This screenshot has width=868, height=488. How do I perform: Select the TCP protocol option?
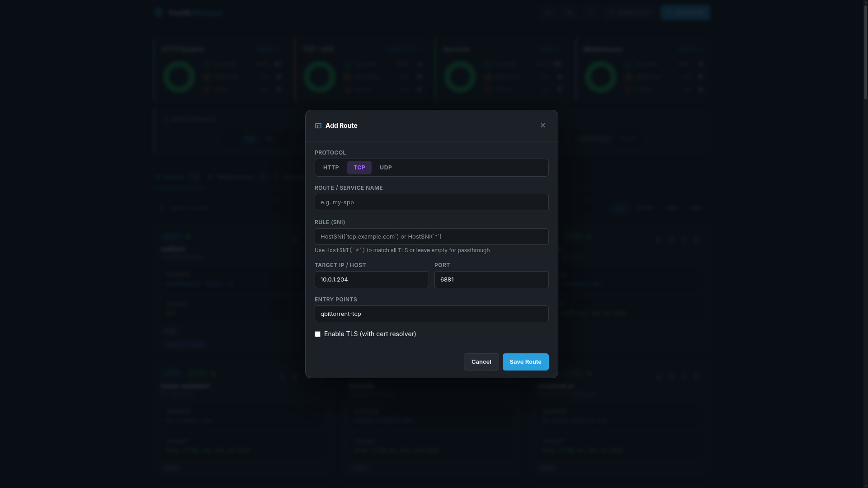pyautogui.click(x=359, y=167)
